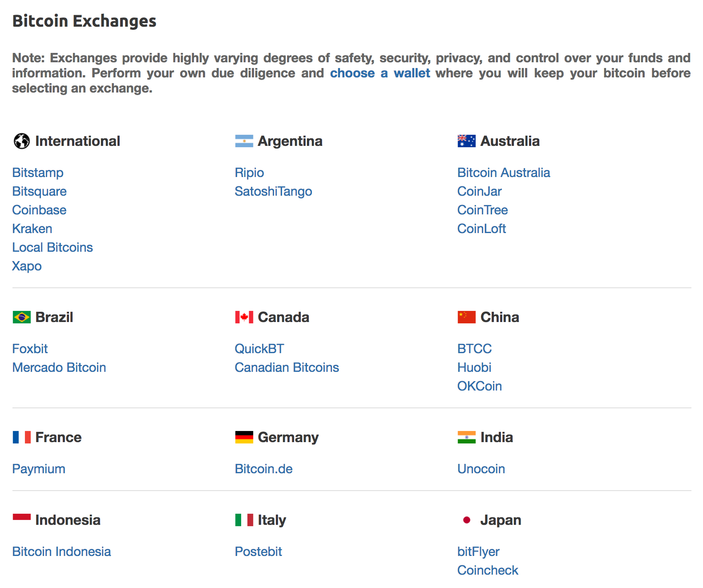Image resolution: width=703 pixels, height=588 pixels.
Task: Open the CoinTree link
Action: (x=483, y=210)
